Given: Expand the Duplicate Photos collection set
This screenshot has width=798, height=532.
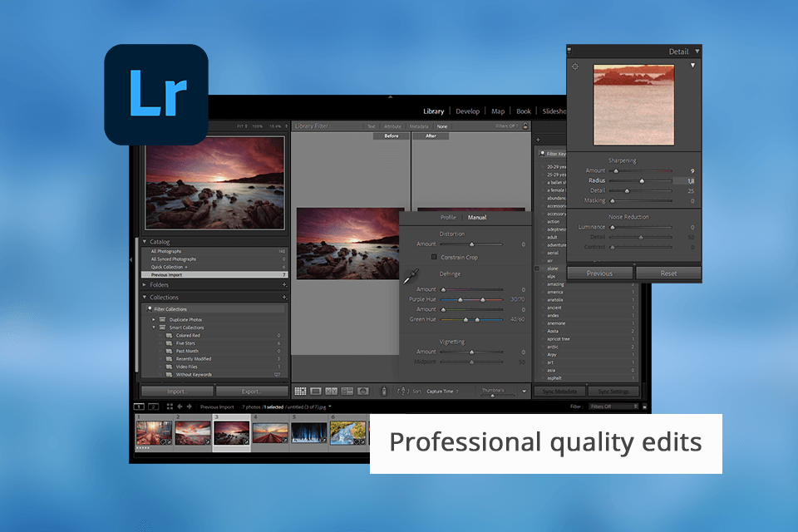Looking at the screenshot, I should tap(154, 320).
